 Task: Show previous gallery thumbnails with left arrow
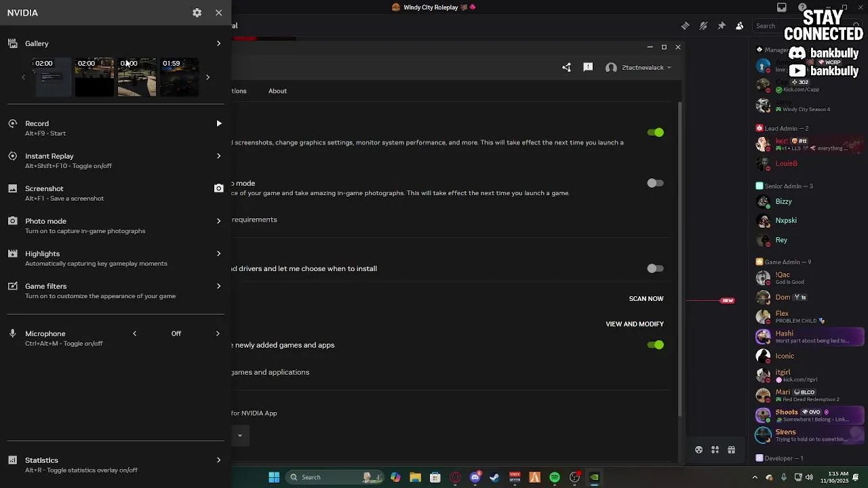pos(23,77)
